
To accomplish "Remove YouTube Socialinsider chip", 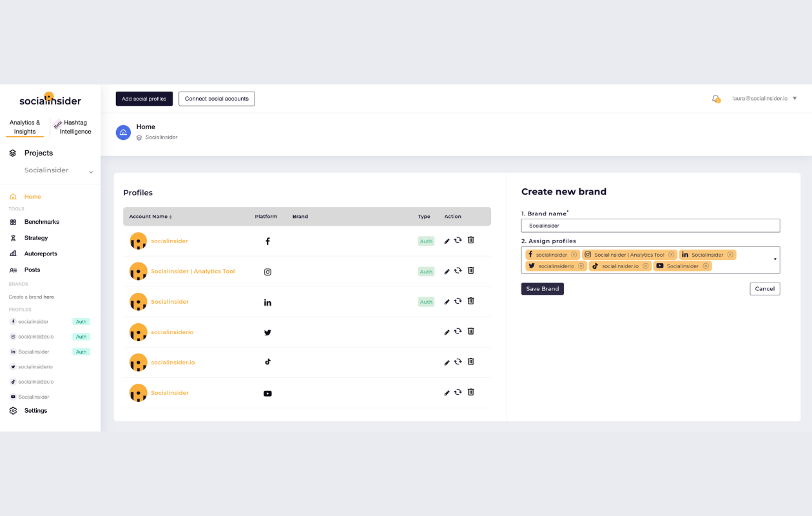I will (x=706, y=266).
